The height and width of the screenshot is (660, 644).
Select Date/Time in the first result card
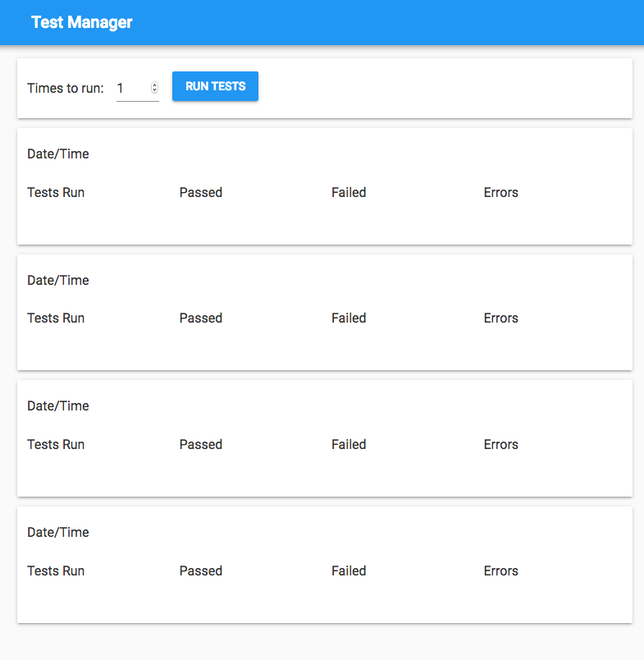(58, 154)
